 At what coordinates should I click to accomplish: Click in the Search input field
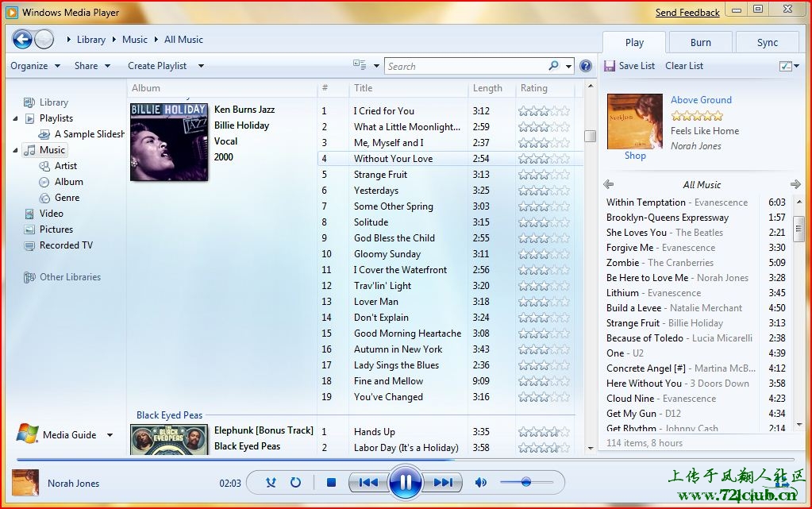pos(466,66)
